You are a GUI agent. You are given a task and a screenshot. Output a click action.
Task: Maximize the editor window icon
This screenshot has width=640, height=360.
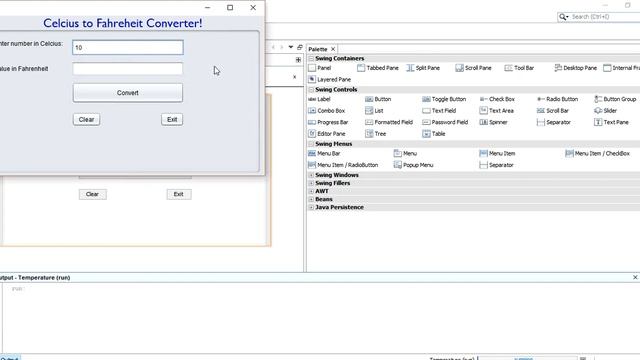point(300,47)
